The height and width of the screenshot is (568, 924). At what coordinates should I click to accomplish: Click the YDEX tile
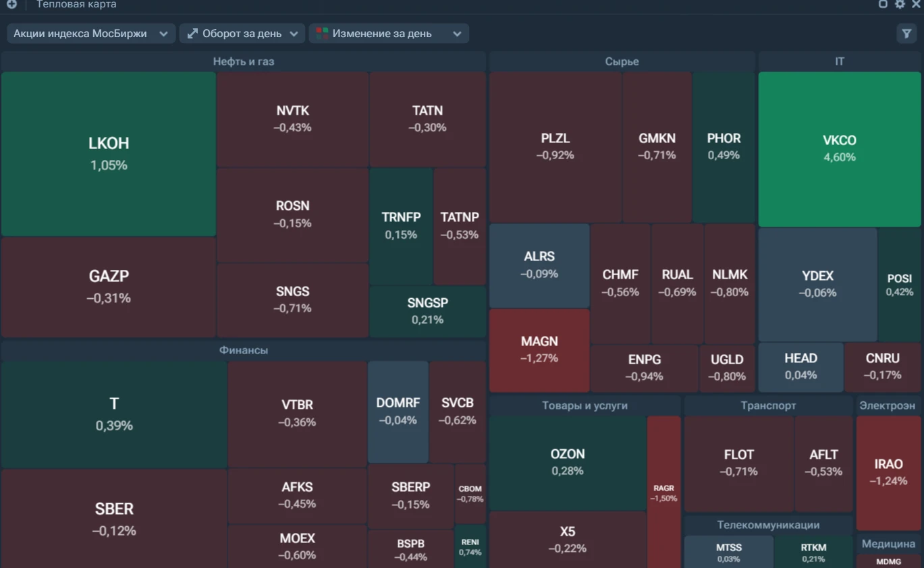(x=818, y=284)
